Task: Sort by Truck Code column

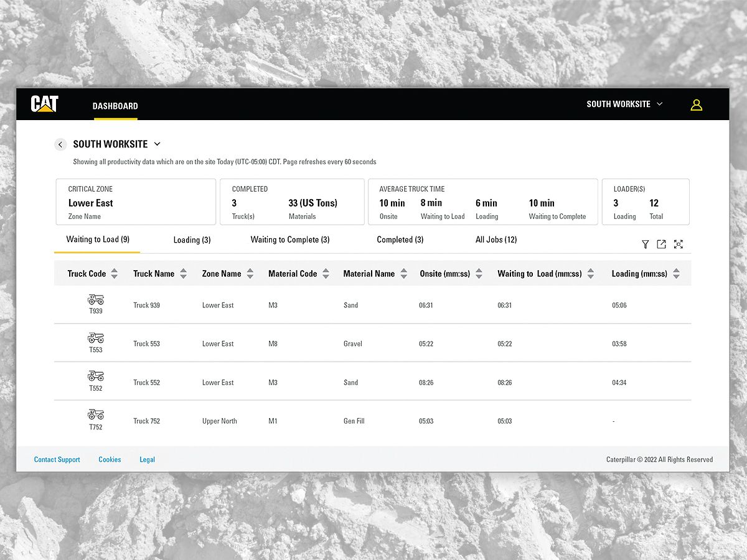Action: [114, 274]
